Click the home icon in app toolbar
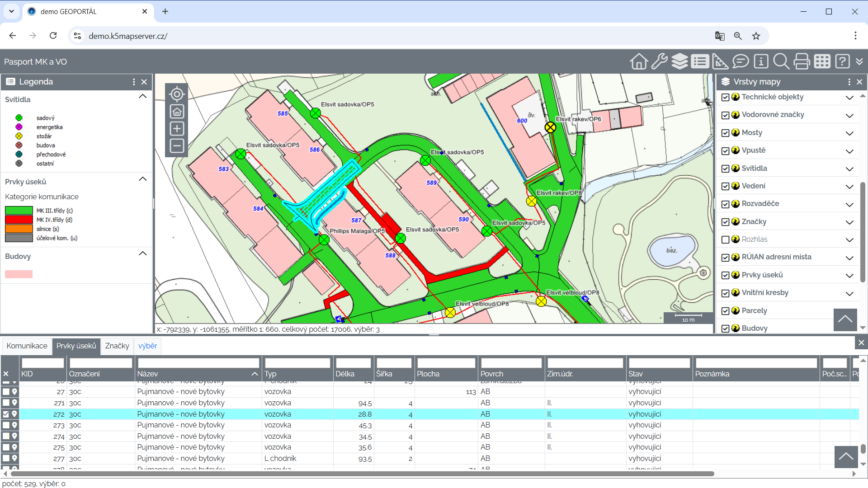868x488 pixels. (639, 61)
